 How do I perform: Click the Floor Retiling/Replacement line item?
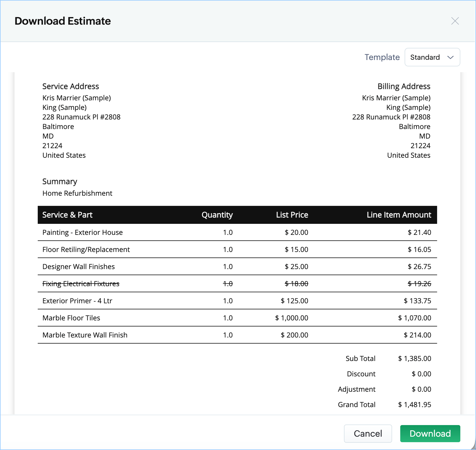[x=86, y=249]
